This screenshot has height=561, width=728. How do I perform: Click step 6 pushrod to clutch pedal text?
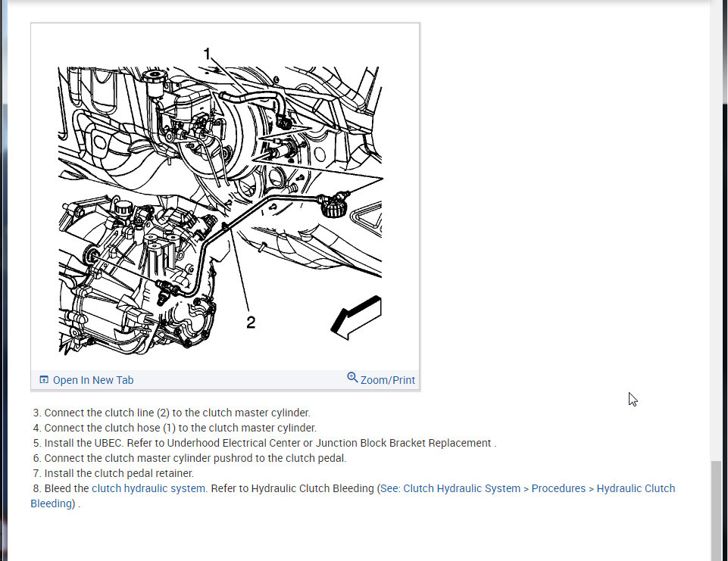click(195, 458)
